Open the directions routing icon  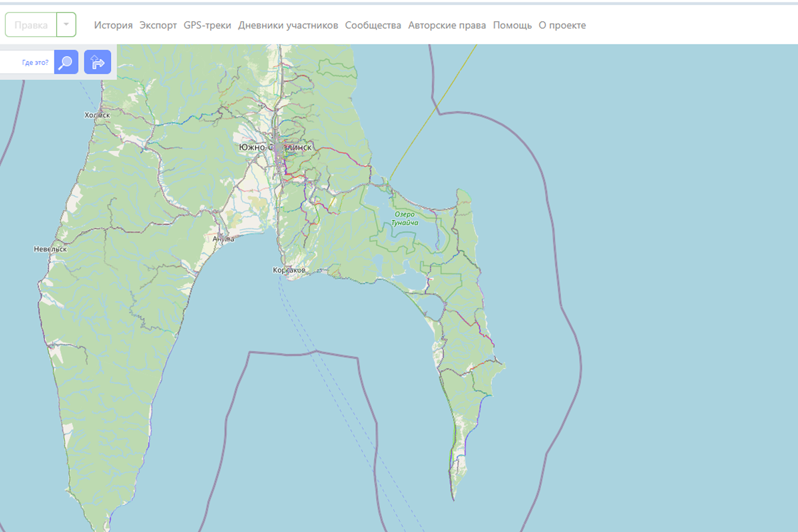(97, 61)
